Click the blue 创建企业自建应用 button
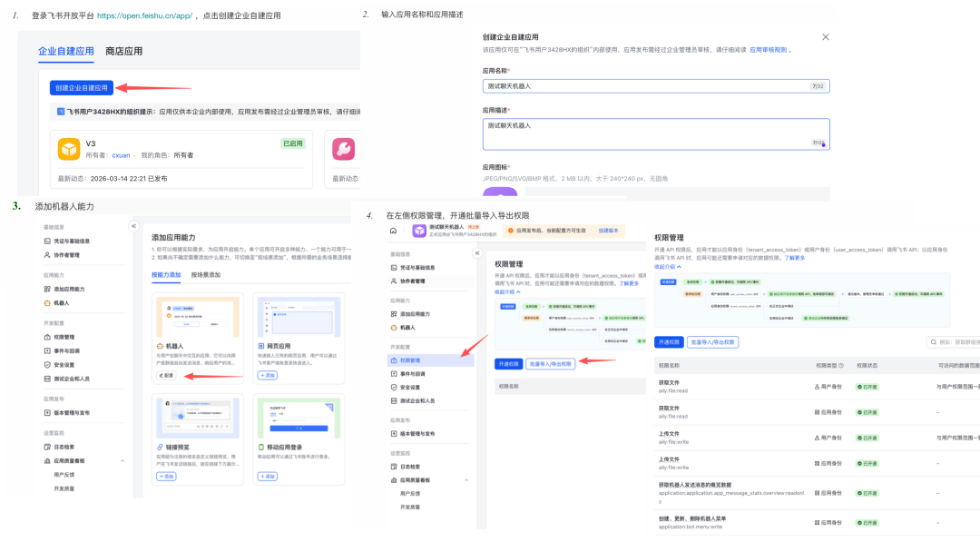This screenshot has height=542, width=980. 82,88
